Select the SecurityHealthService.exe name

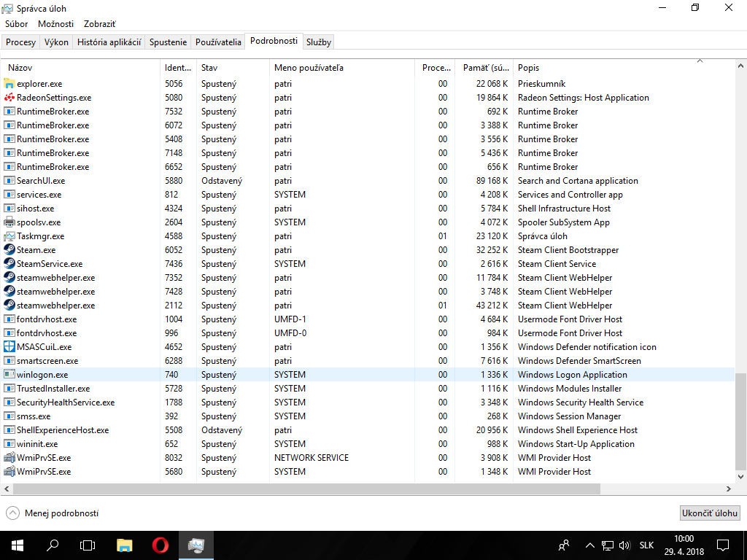click(x=66, y=402)
